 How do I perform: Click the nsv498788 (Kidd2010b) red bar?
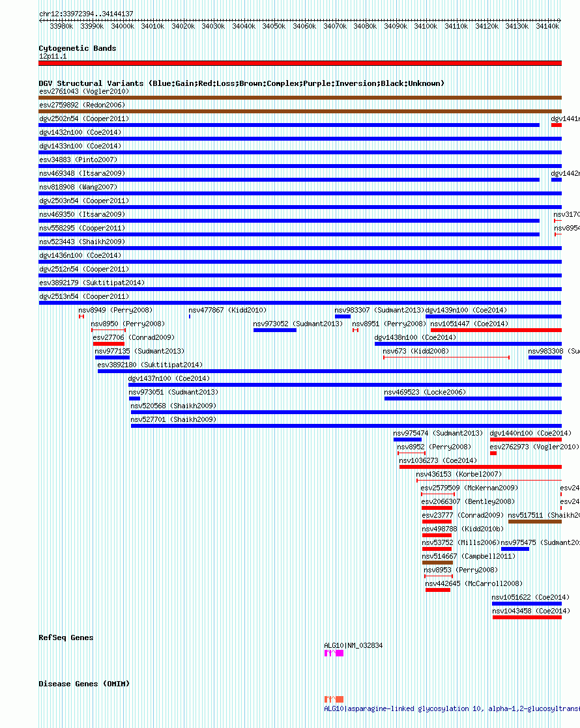click(437, 535)
